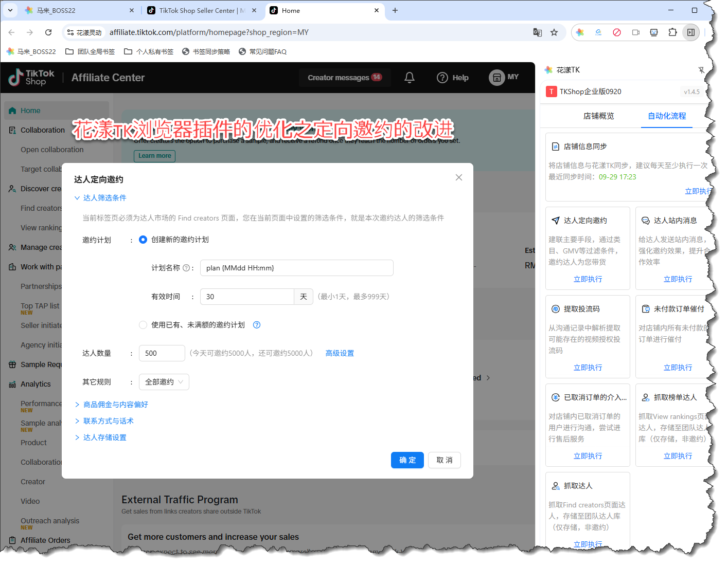Click the help icon beside 计划名称

(186, 268)
